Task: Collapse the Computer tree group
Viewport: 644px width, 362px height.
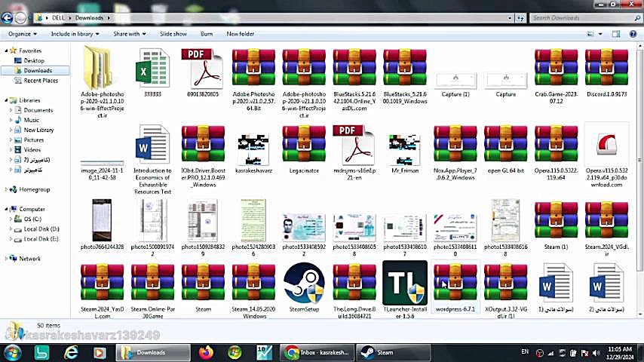Action: coord(6,209)
